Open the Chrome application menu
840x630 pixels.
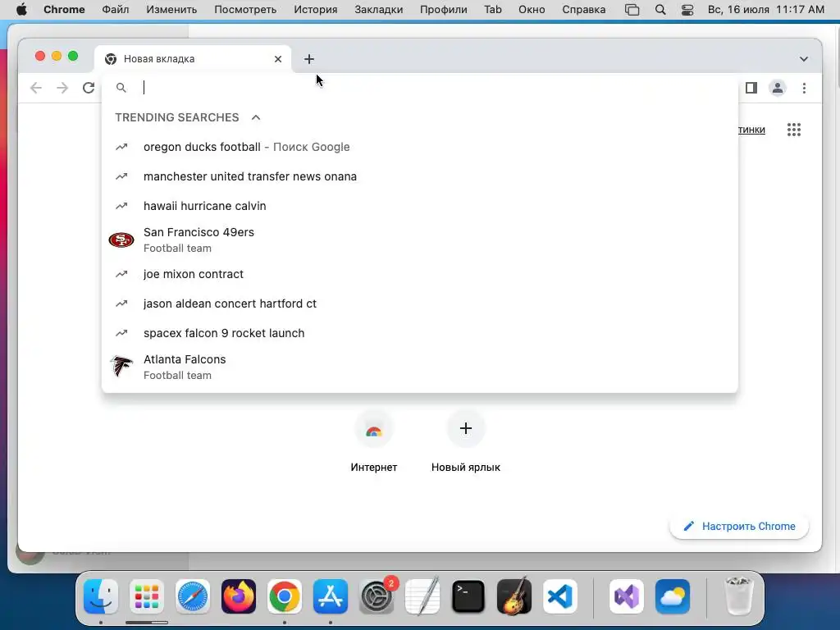(x=64, y=9)
